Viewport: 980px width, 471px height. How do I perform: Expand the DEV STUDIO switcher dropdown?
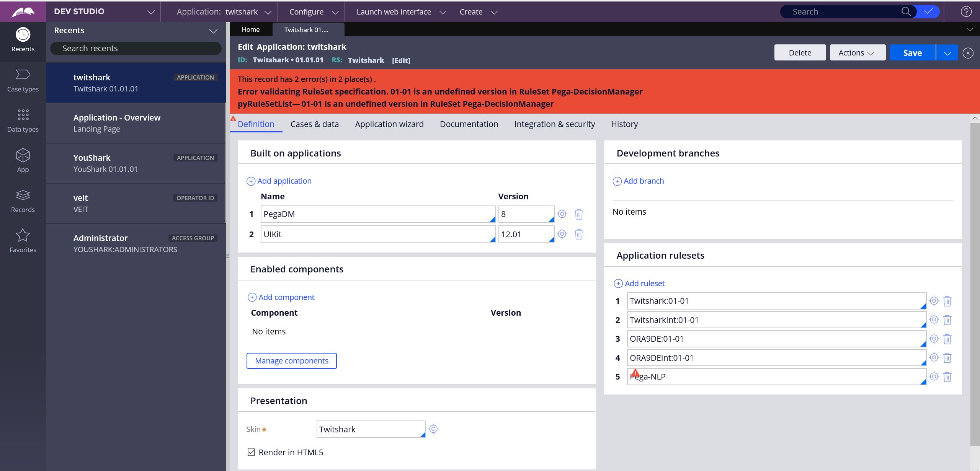tap(151, 12)
